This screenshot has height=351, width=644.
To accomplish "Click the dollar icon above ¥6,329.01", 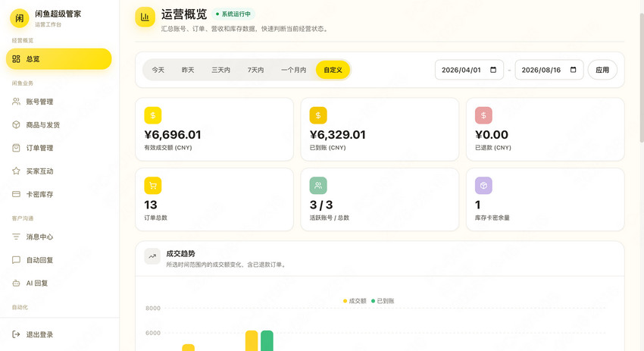I will [x=318, y=115].
